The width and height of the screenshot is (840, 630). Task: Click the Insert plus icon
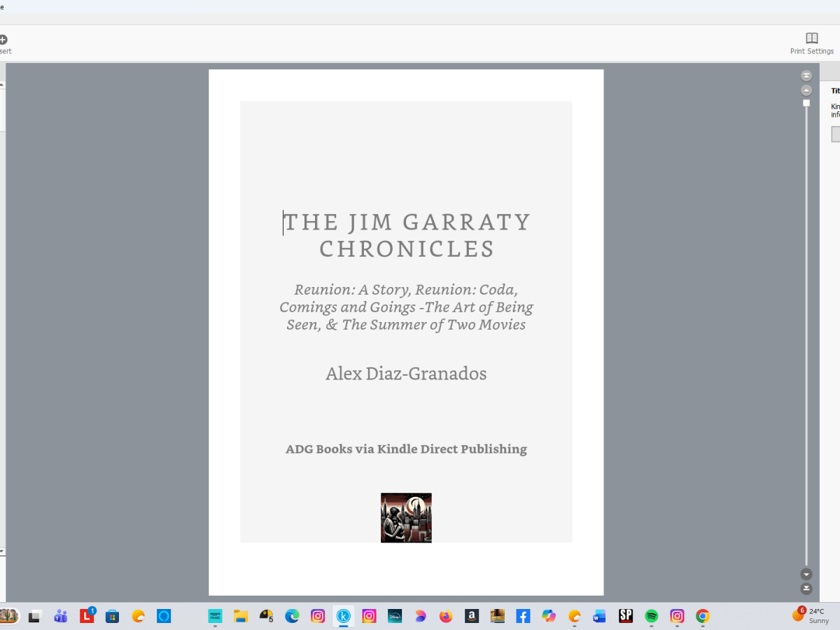point(3,40)
